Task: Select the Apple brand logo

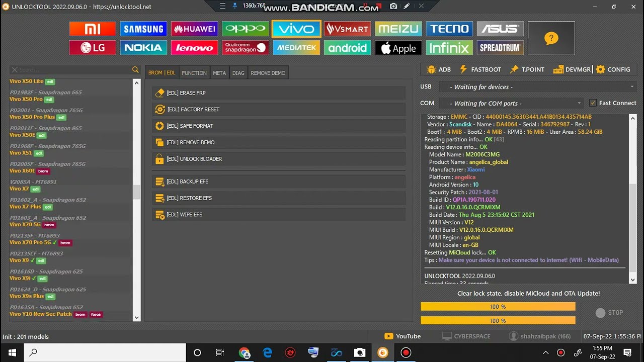Action: [x=398, y=48]
